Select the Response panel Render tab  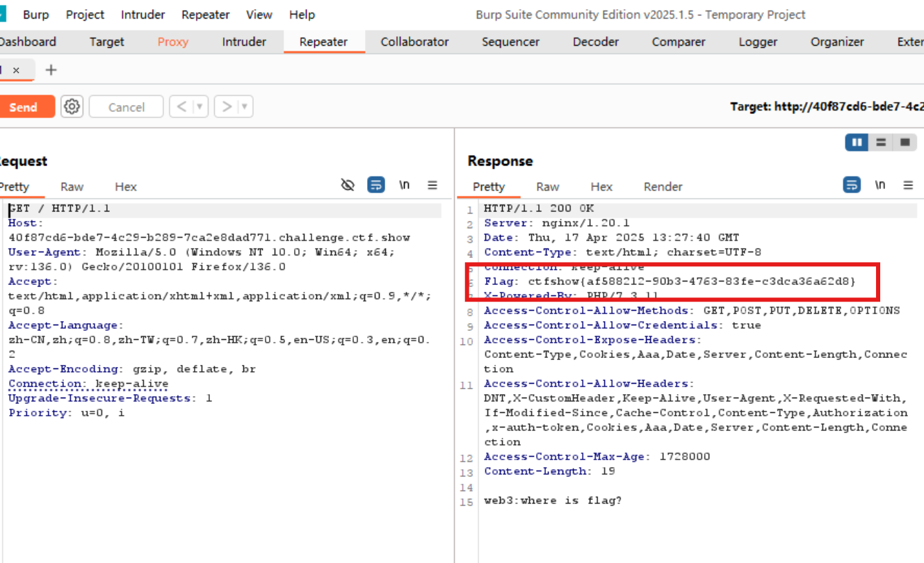point(663,186)
